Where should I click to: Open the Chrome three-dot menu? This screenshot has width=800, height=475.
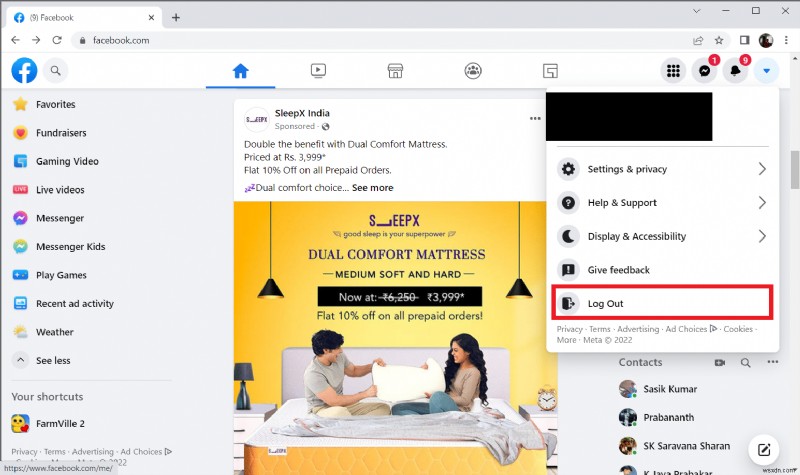coord(786,40)
